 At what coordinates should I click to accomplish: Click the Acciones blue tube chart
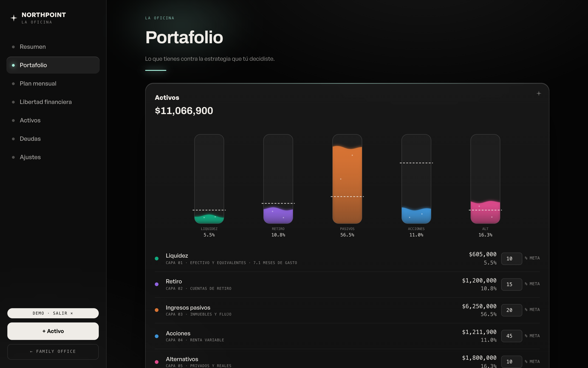coord(416,179)
